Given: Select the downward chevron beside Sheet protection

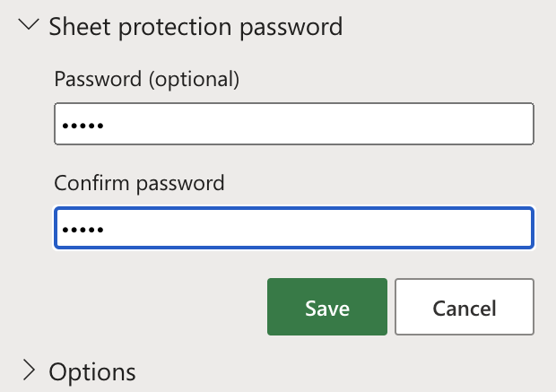Looking at the screenshot, I should 30,26.
